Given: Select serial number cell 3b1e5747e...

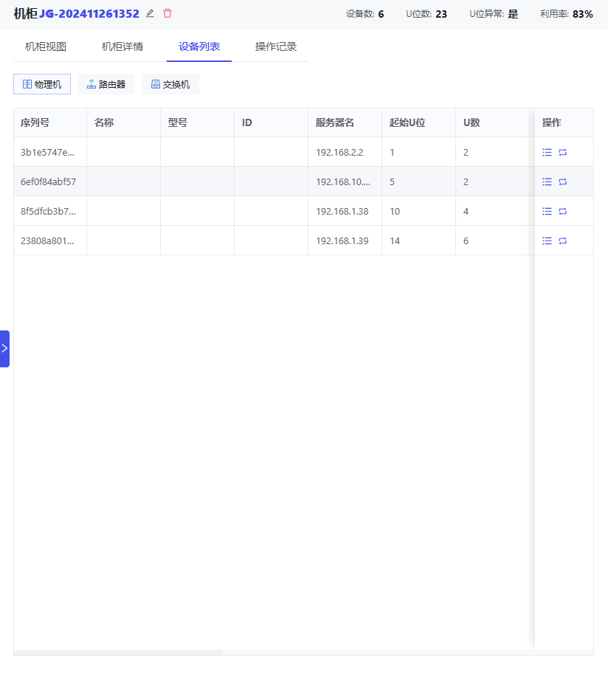Looking at the screenshot, I should coord(50,152).
